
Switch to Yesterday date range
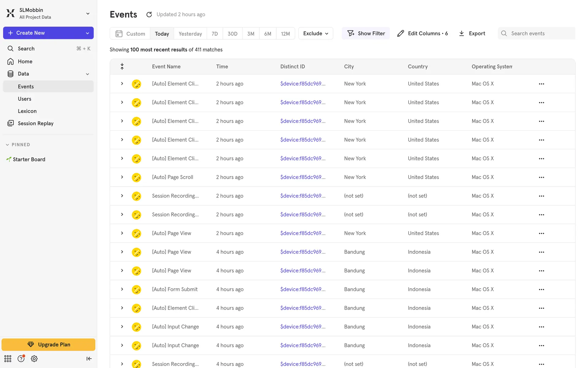coord(190,34)
